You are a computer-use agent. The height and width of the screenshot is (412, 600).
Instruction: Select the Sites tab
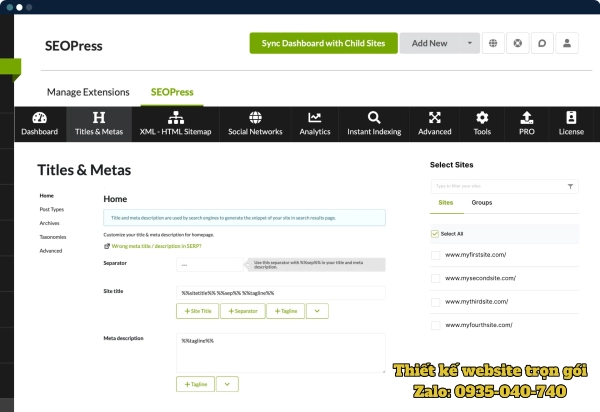pos(445,203)
